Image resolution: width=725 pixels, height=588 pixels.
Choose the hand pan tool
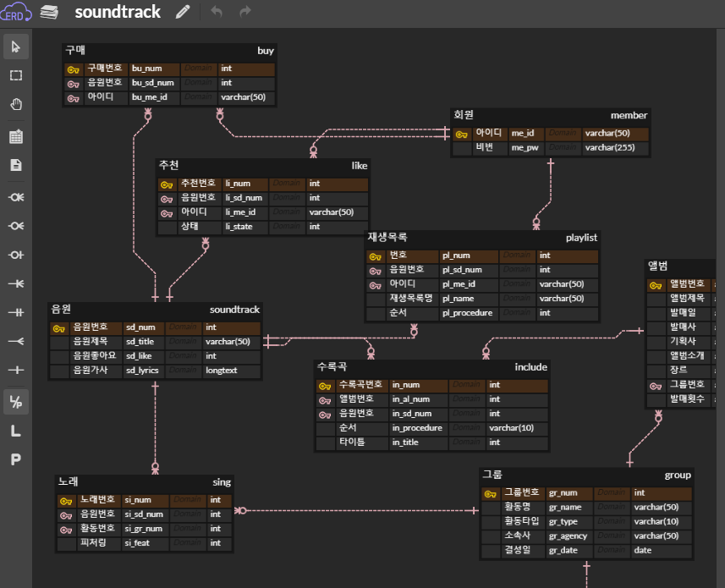click(x=16, y=104)
